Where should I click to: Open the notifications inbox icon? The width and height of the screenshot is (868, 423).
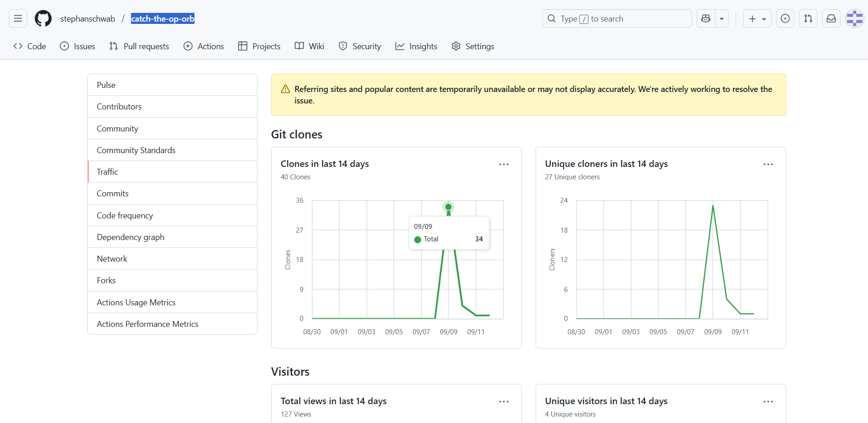[831, 19]
